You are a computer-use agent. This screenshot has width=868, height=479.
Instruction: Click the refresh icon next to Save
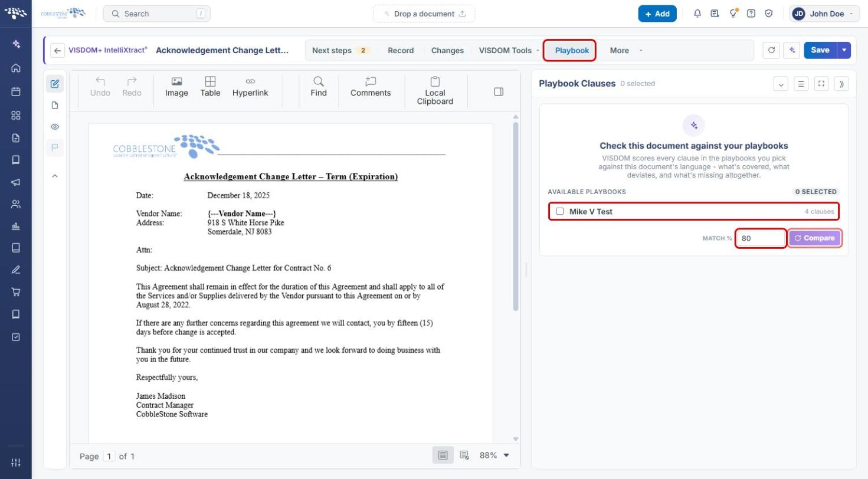[x=771, y=50]
